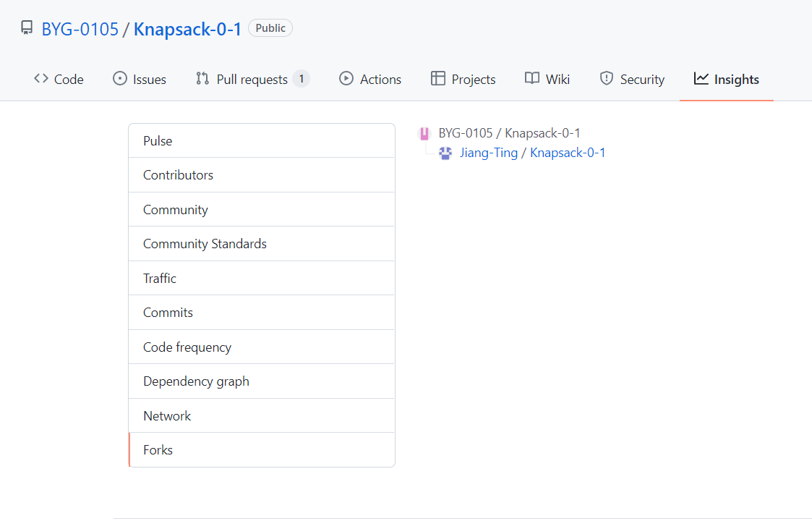
Task: Click the Code tab brackets icon
Action: 41,79
